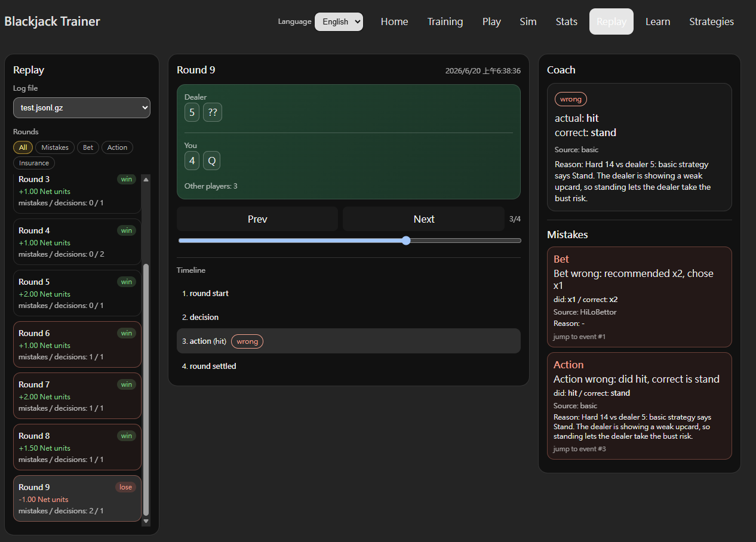Click the 3/4 event counter
The image size is (756, 542).
pyautogui.click(x=515, y=219)
